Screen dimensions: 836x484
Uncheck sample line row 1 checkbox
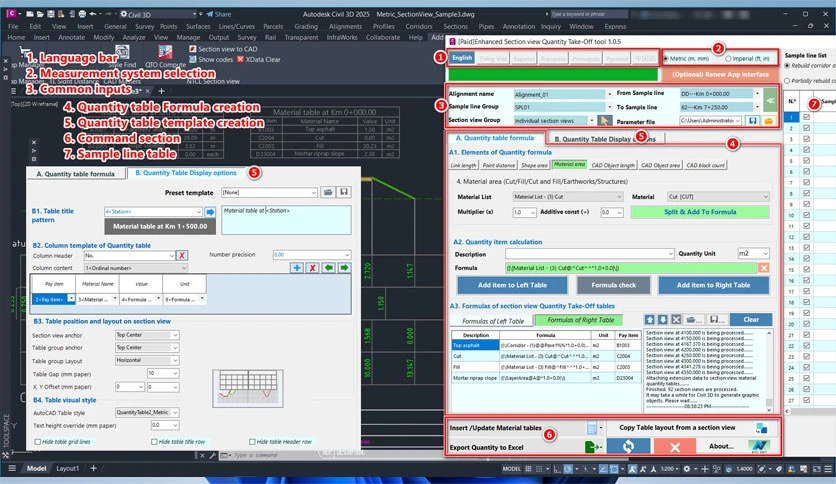coord(806,117)
